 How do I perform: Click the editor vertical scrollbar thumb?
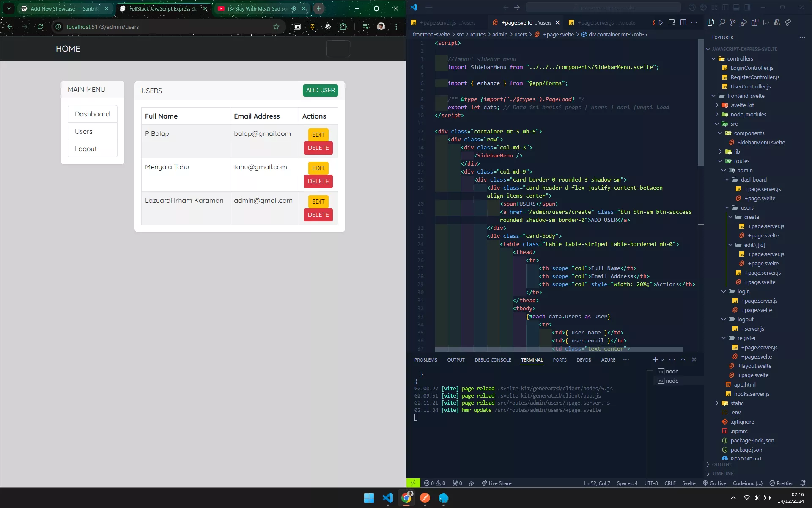(701, 102)
